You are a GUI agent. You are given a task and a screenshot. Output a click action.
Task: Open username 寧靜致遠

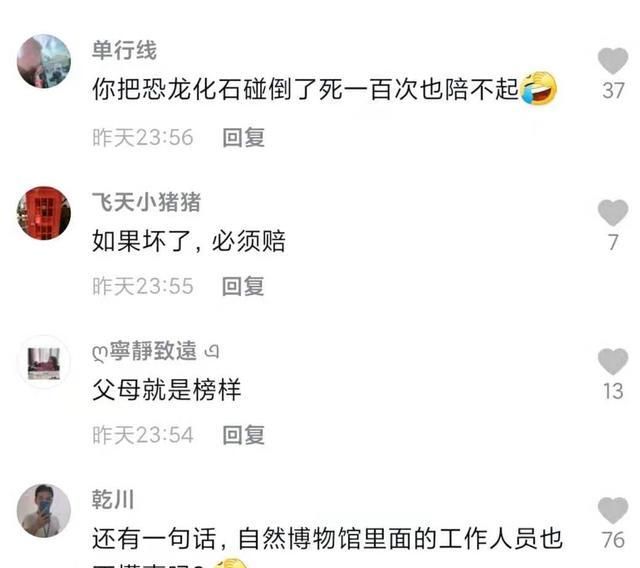pyautogui.click(x=156, y=351)
